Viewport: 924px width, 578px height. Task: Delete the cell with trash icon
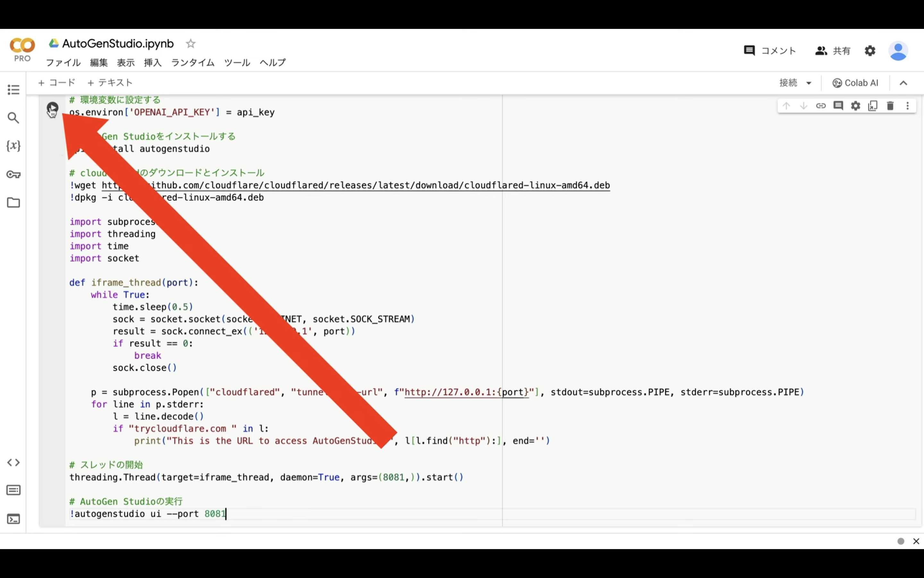pyautogui.click(x=890, y=106)
